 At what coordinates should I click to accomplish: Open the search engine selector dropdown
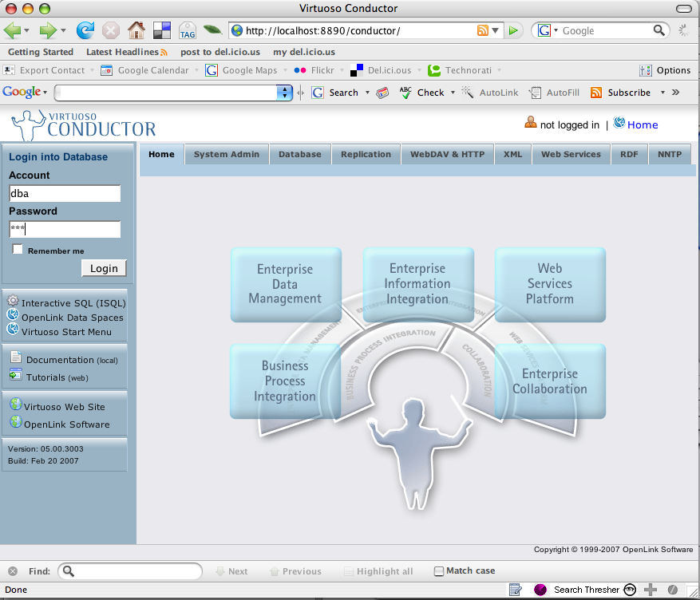tap(556, 30)
